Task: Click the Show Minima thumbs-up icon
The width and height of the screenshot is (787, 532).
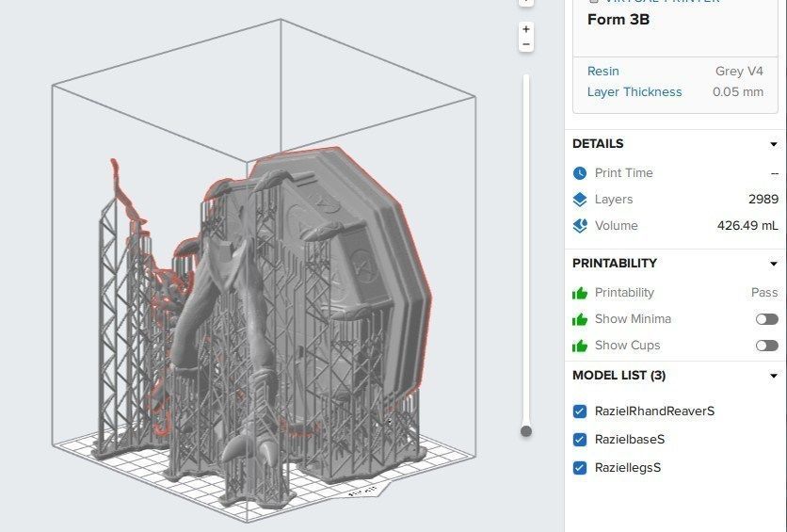Action: point(580,319)
